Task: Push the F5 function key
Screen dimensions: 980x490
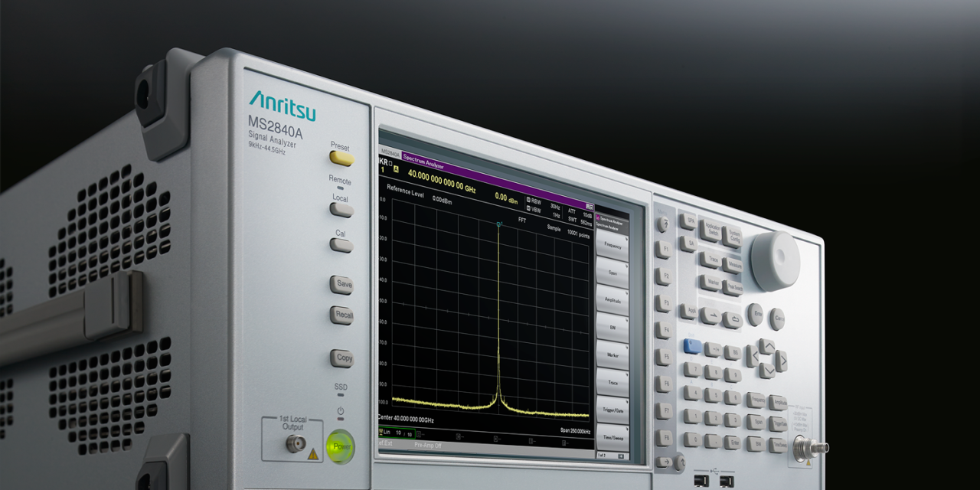Action: (664, 357)
